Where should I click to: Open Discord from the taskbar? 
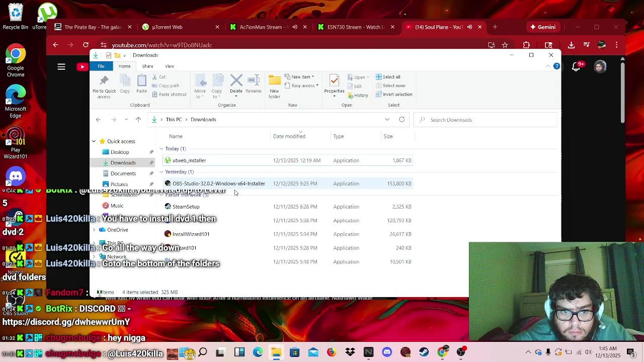pos(387,352)
